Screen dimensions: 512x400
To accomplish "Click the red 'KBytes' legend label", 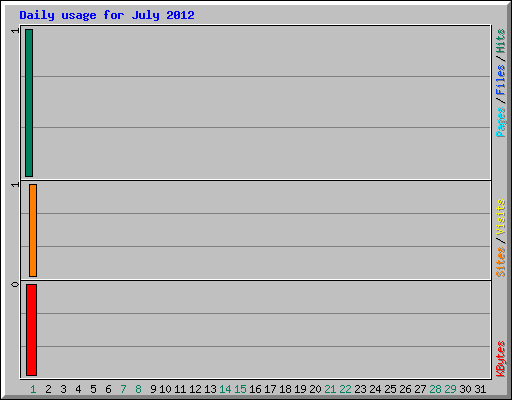I will point(501,359).
